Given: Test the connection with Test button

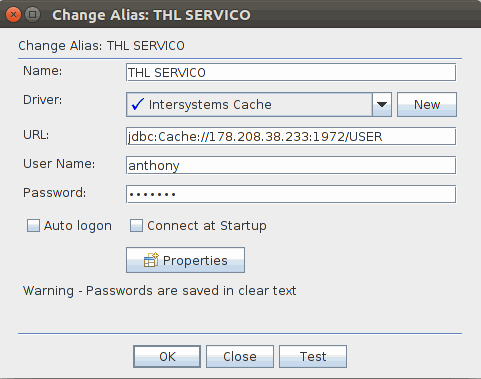Looking at the screenshot, I should (313, 356).
